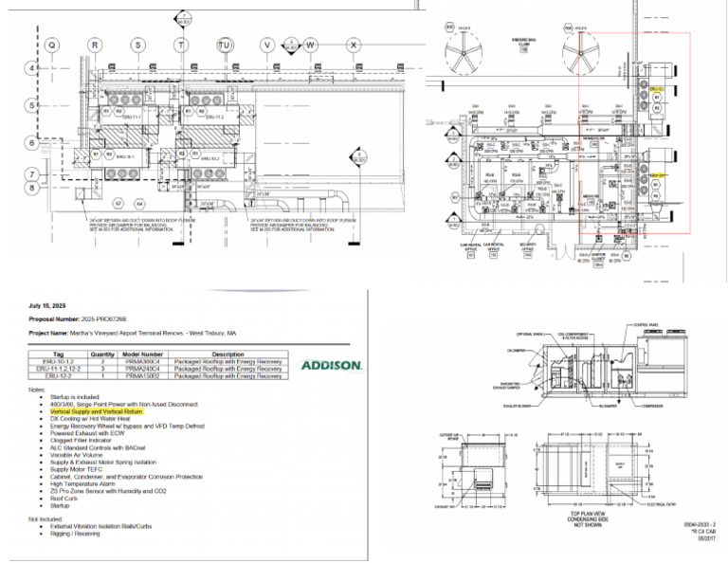The image size is (728, 563).
Task: Click the 'Project Name:' label
Action: click(48, 334)
